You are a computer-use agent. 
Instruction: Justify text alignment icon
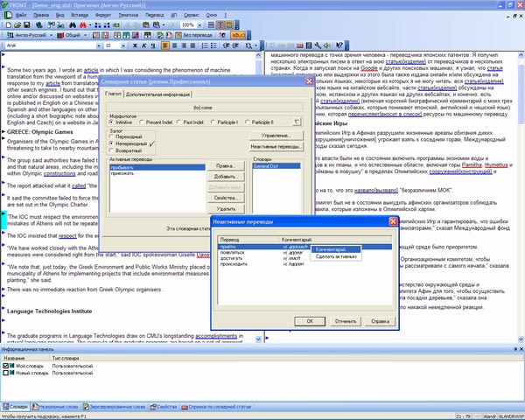(x=192, y=45)
